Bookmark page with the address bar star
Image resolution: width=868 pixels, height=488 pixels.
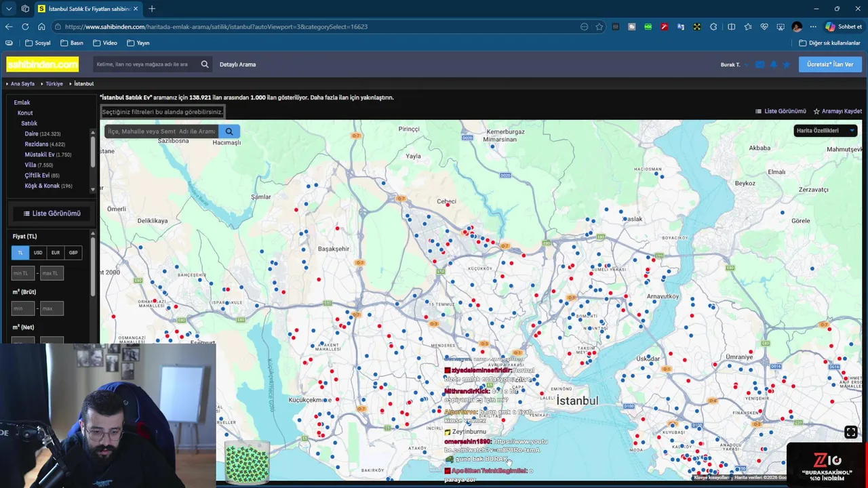tap(599, 26)
